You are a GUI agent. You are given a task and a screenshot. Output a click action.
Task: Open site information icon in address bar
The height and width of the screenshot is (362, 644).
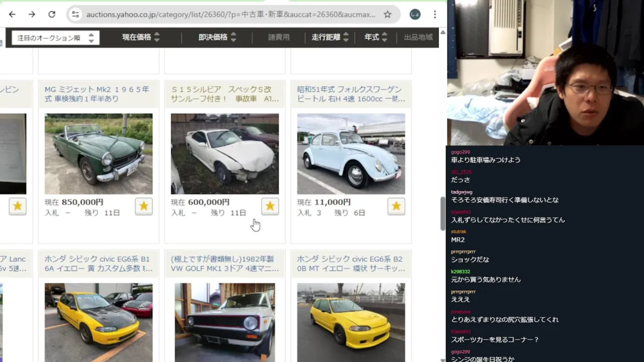[75, 15]
